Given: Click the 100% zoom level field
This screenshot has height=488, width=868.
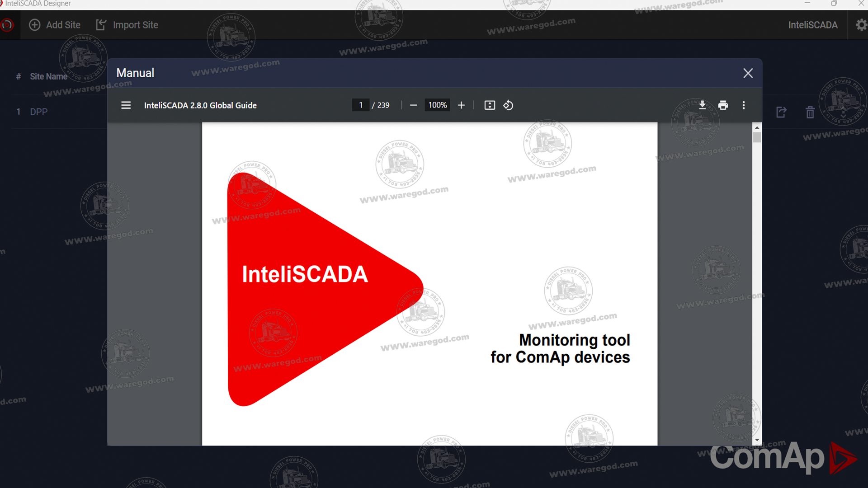Looking at the screenshot, I should coord(438,105).
